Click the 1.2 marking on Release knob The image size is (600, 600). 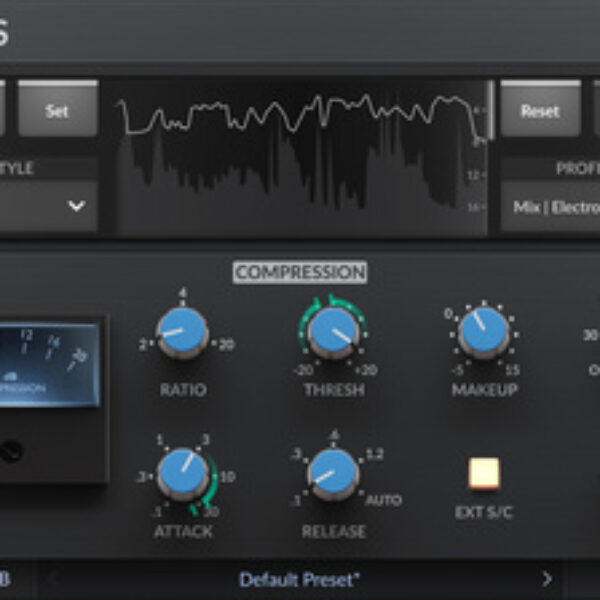375,454
